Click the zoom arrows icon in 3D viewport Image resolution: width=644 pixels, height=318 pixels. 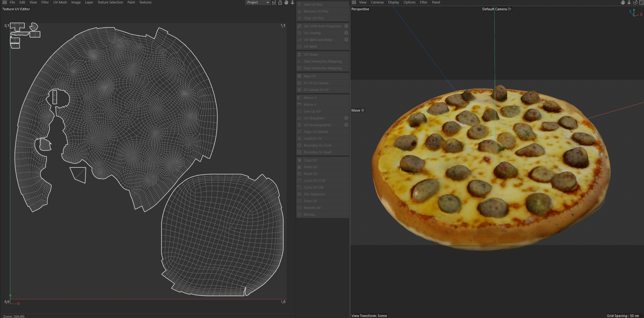click(x=629, y=2)
